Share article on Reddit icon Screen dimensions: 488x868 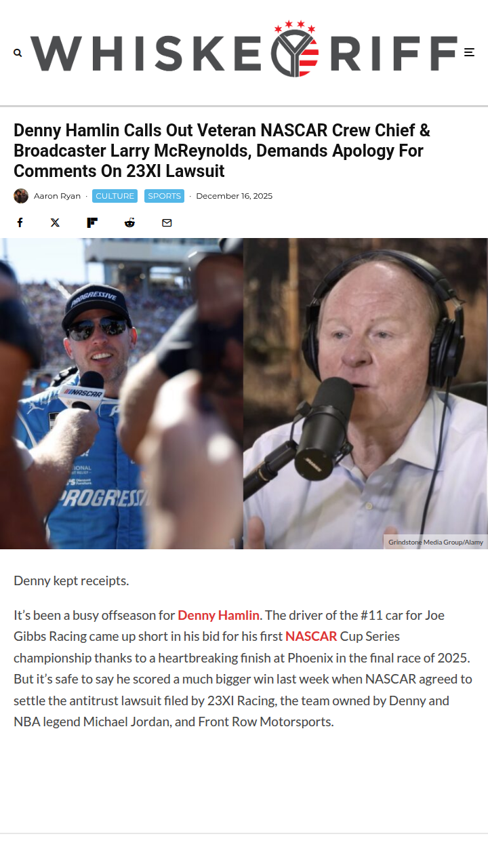coord(129,222)
